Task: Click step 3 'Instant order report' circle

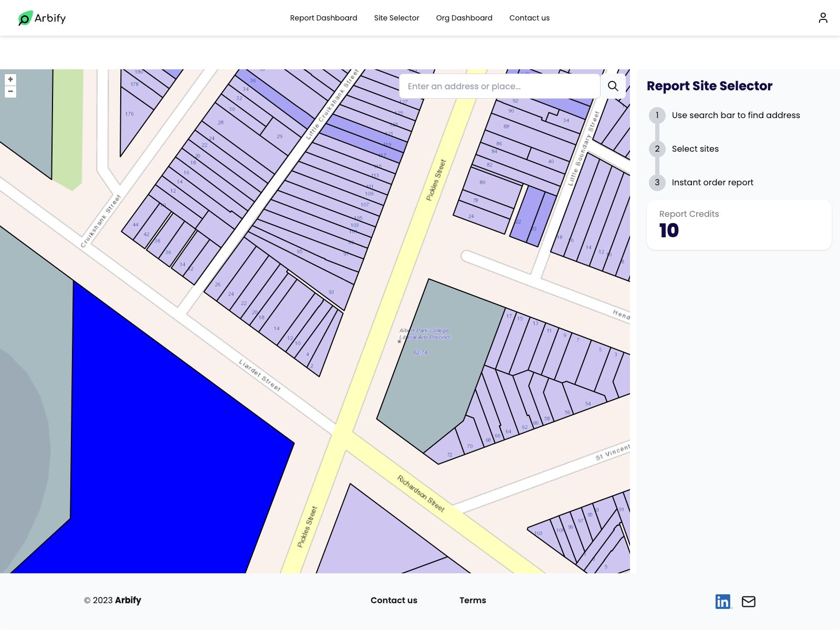Action: (x=657, y=182)
